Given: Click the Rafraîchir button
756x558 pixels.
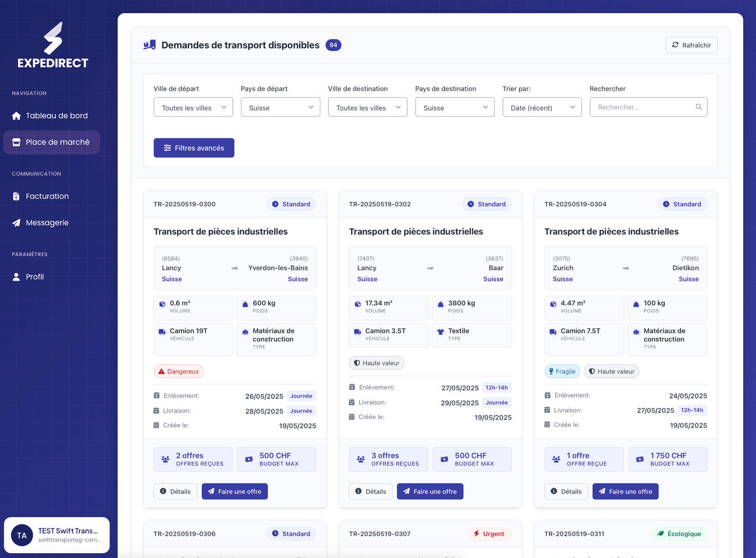Looking at the screenshot, I should tap(692, 45).
